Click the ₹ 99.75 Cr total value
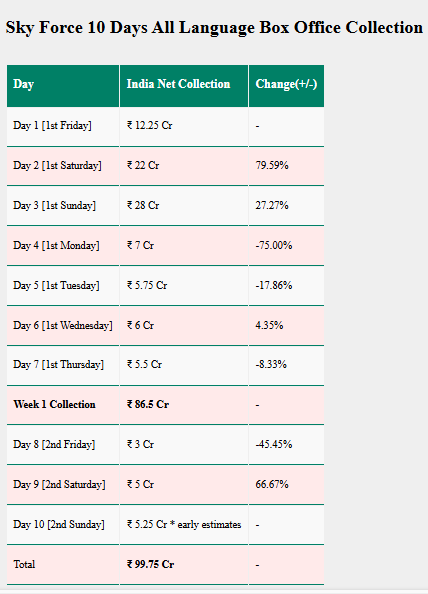Image resolution: width=428 pixels, height=594 pixels. tap(150, 564)
